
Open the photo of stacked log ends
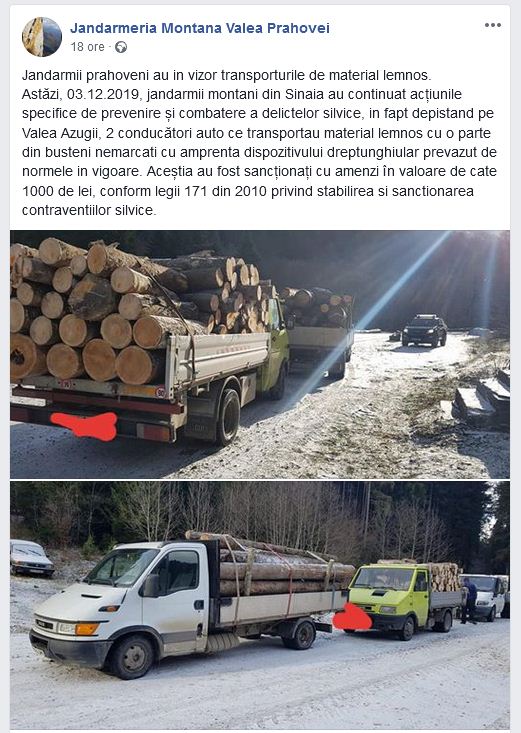click(260, 354)
